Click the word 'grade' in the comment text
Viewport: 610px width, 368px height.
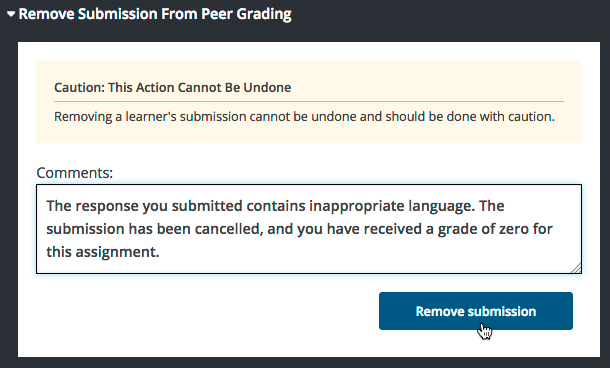click(458, 230)
